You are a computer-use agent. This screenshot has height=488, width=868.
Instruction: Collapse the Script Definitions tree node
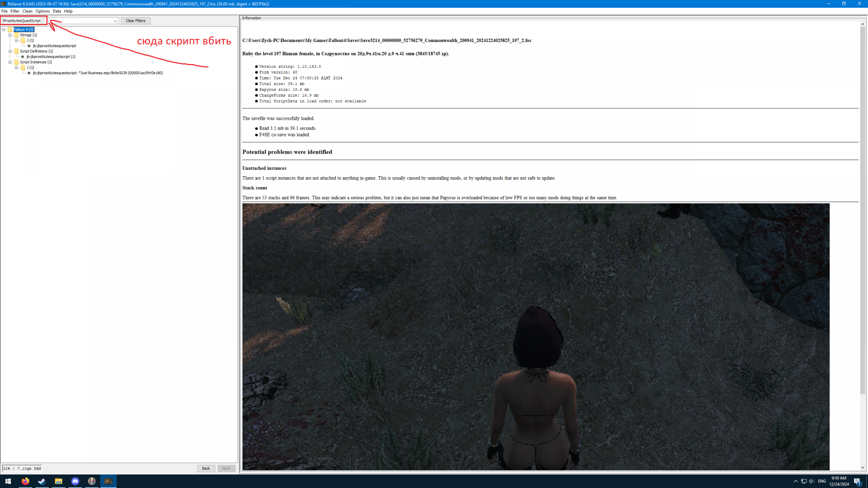(x=10, y=51)
